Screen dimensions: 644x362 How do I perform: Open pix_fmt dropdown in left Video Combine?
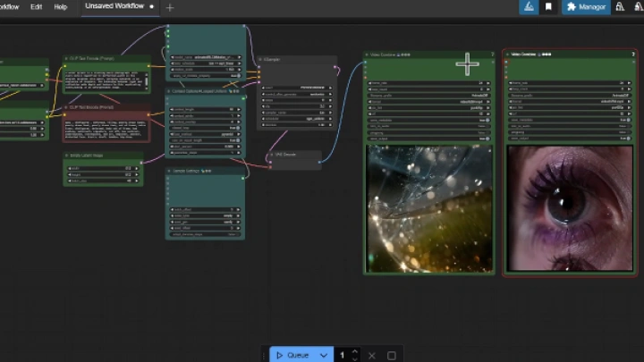(x=428, y=108)
